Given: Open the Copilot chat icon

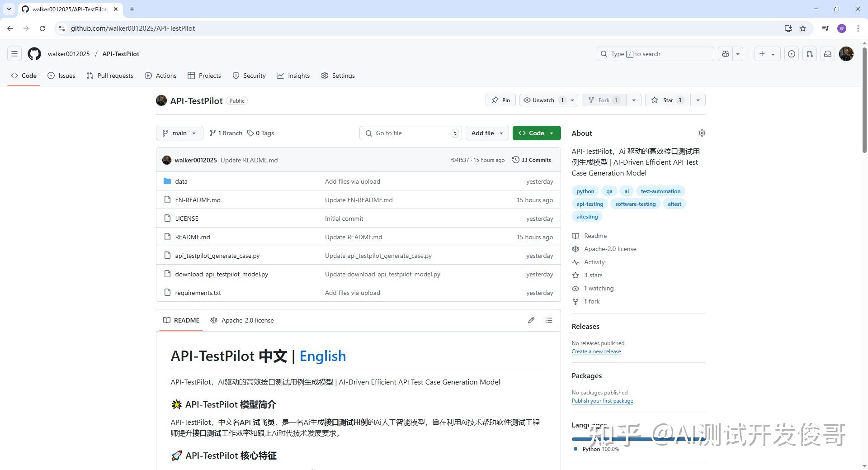Looking at the screenshot, I should pos(726,54).
